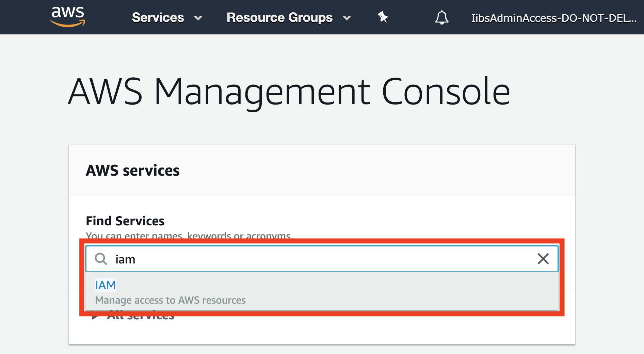
Task: Open the Services menu
Action: [x=158, y=18]
